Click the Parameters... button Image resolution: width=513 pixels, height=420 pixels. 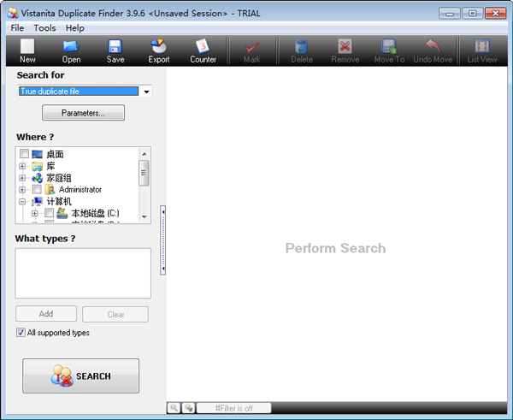point(83,113)
